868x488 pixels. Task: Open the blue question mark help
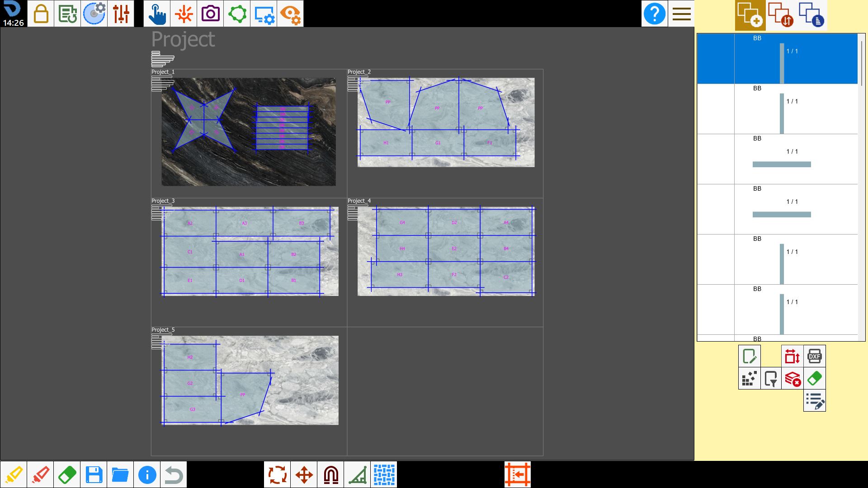click(654, 14)
